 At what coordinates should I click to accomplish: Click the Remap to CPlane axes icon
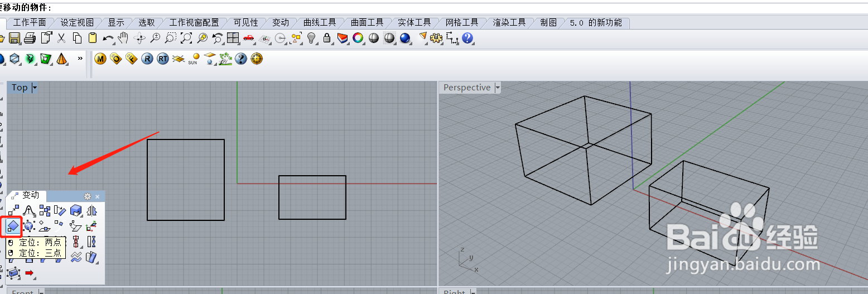pos(90,225)
